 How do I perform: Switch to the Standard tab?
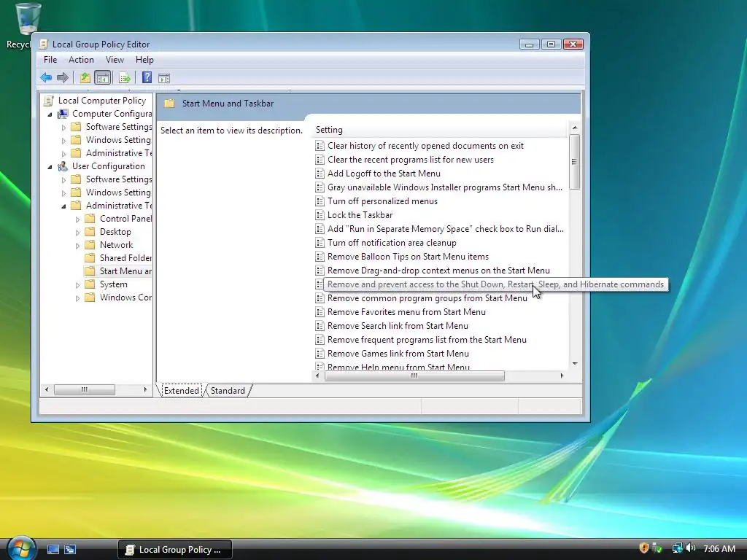click(x=228, y=391)
